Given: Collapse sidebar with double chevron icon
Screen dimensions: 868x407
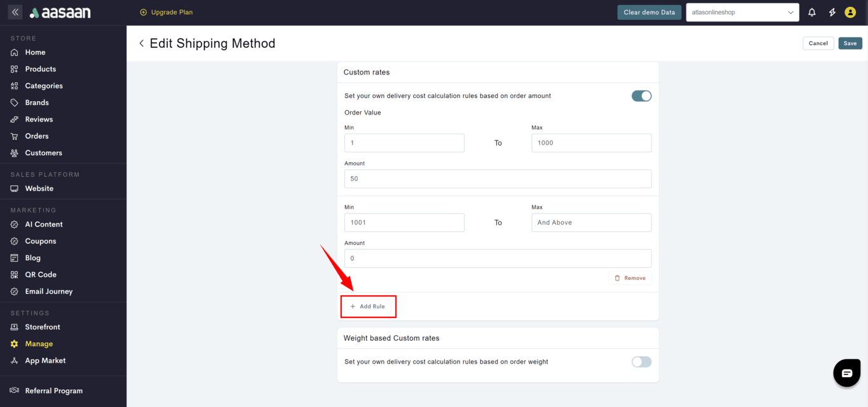Looking at the screenshot, I should 15,12.
